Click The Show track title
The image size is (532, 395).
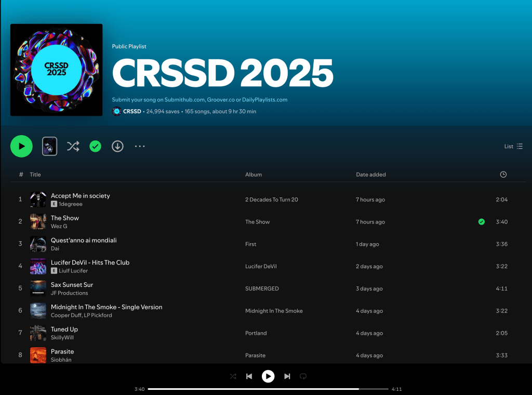tap(65, 218)
